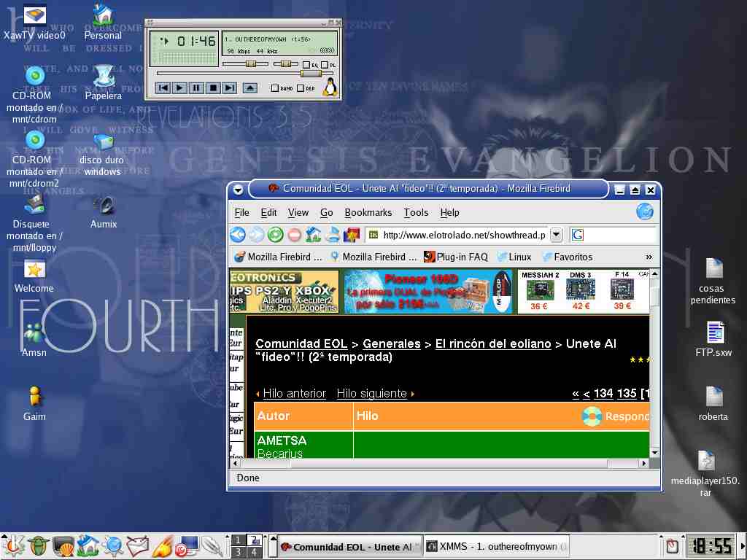This screenshot has width=747, height=560.
Task: Switch to XMMS taskbar entry
Action: [x=496, y=547]
